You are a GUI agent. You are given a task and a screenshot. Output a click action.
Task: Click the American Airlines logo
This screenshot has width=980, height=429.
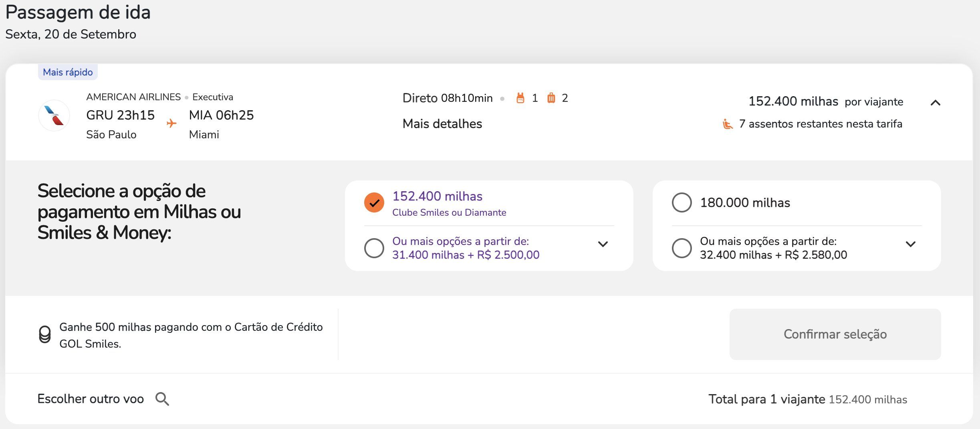[x=54, y=115]
